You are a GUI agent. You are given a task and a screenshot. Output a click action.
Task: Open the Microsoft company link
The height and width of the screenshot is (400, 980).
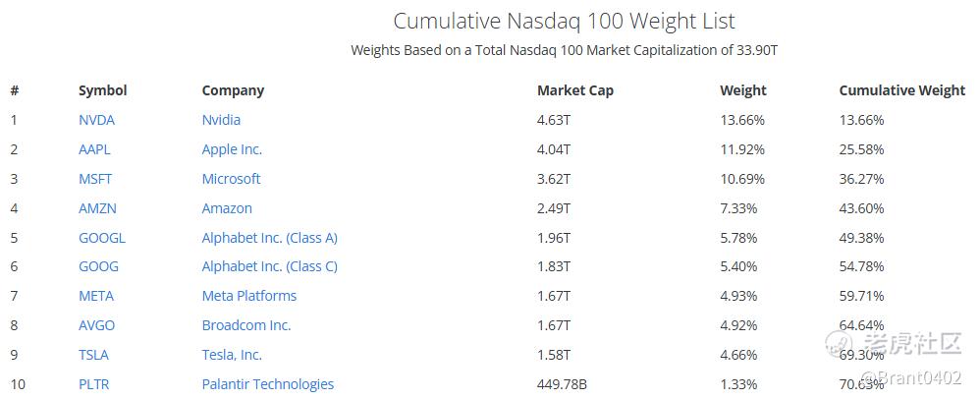pos(231,179)
